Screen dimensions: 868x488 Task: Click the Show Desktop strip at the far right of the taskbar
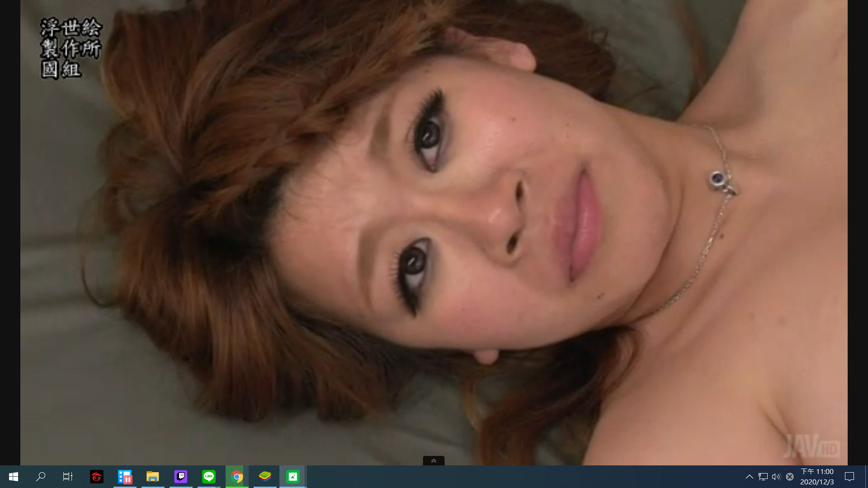coord(866,477)
